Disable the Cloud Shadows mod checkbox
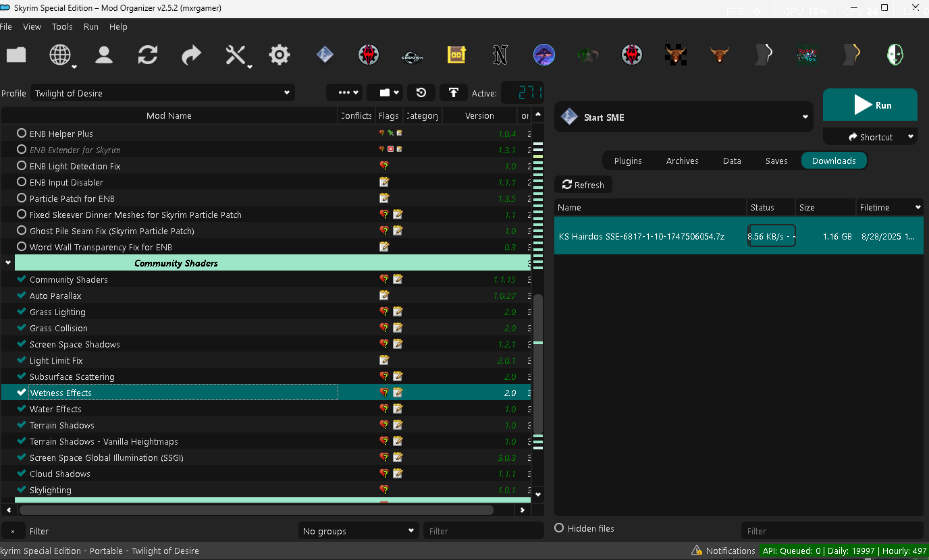Viewport: 929px width, 560px height. [22, 474]
